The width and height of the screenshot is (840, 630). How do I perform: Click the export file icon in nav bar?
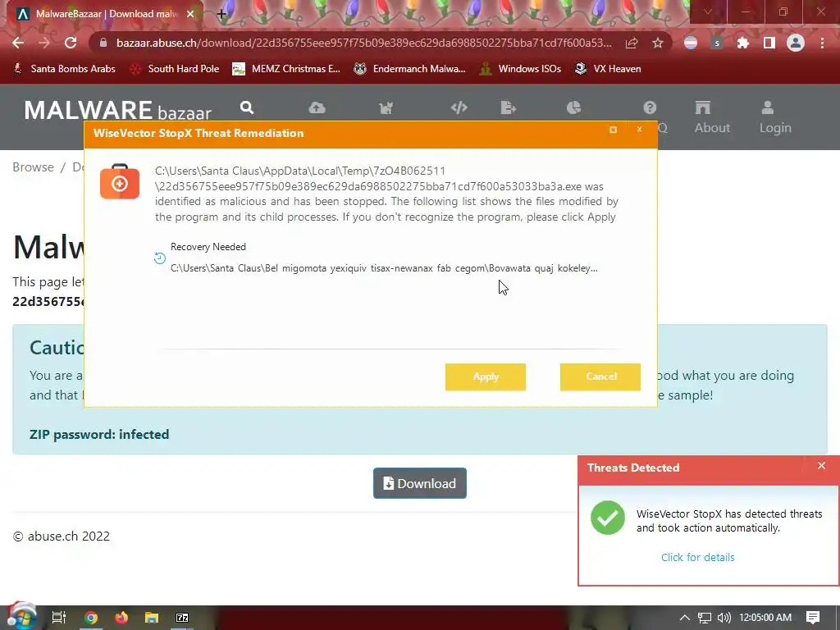point(508,107)
